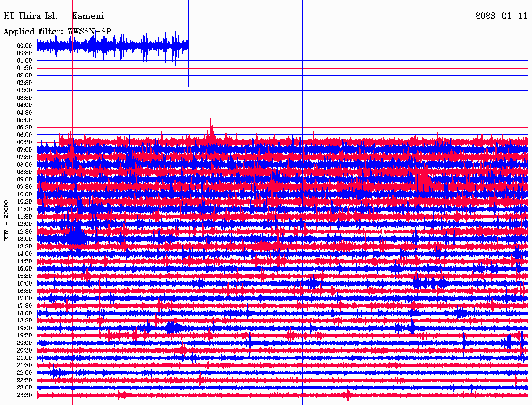532x405 pixels.
Task: Select the 08:30 time label
Action: [24, 172]
